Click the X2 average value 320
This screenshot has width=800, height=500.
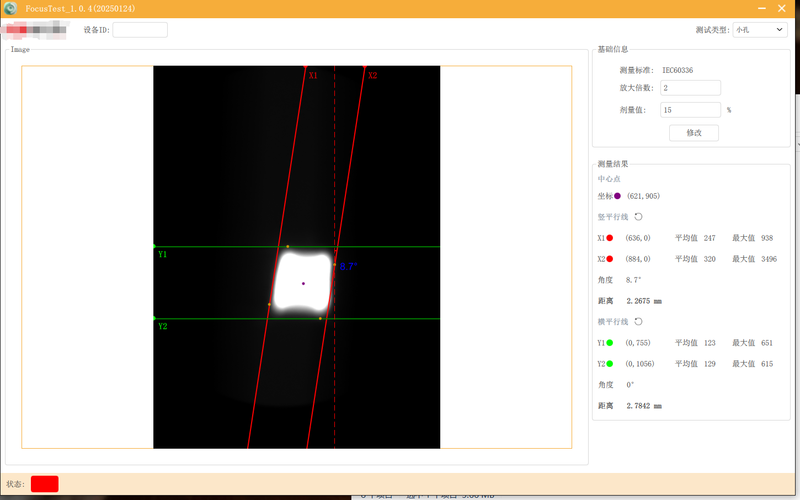tap(710, 259)
